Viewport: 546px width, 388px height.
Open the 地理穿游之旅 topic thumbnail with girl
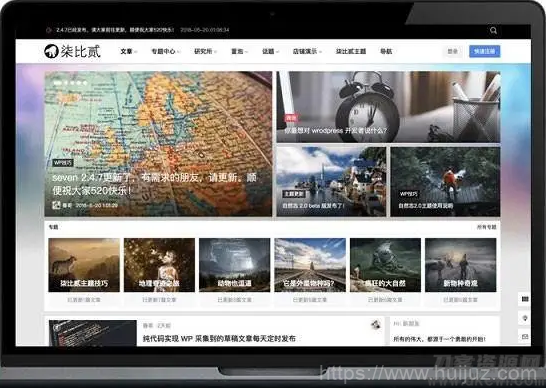pyautogui.click(x=159, y=265)
